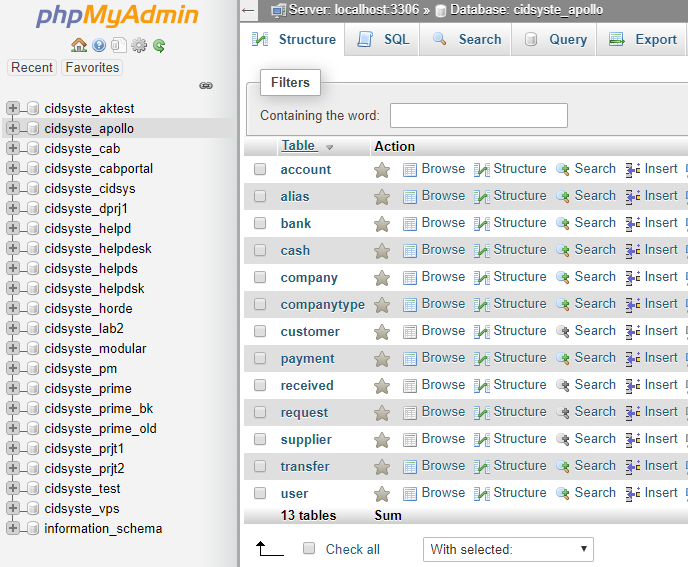Open navigation settings gear icon

click(139, 46)
